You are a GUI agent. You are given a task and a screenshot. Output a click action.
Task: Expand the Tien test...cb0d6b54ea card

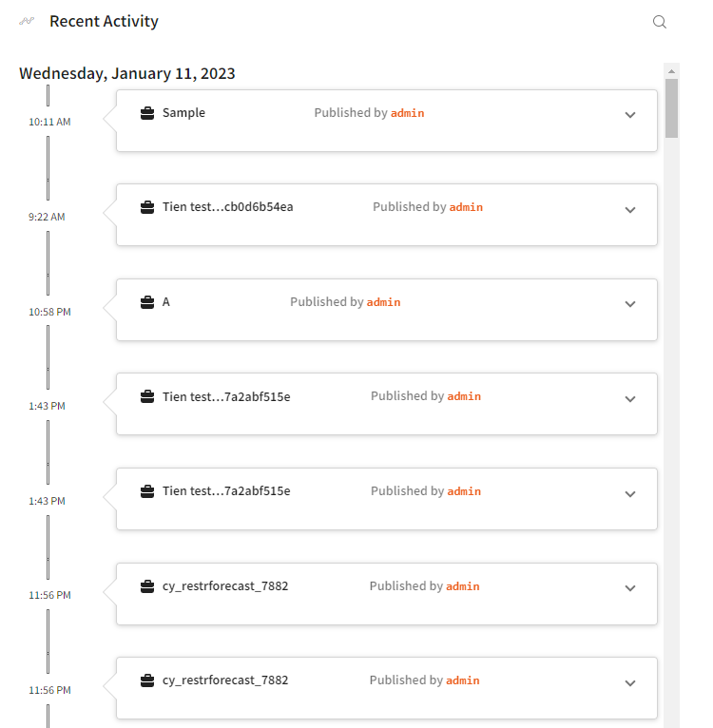point(629,210)
